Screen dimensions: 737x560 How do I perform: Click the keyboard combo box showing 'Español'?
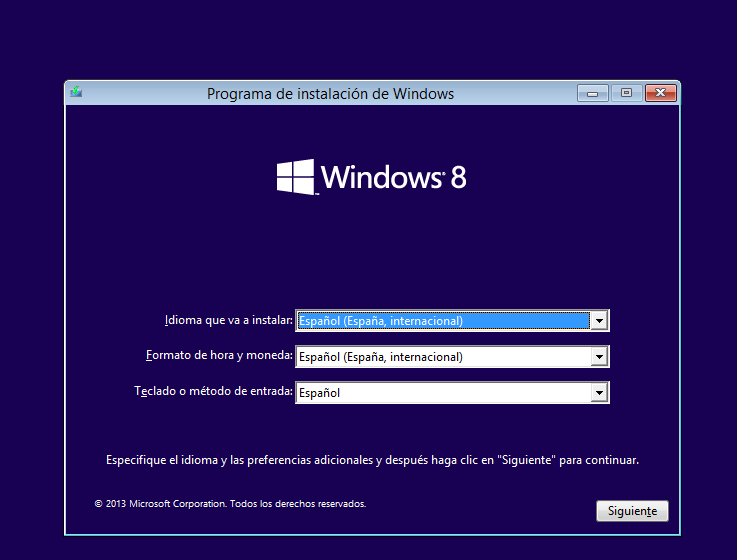tap(452, 393)
